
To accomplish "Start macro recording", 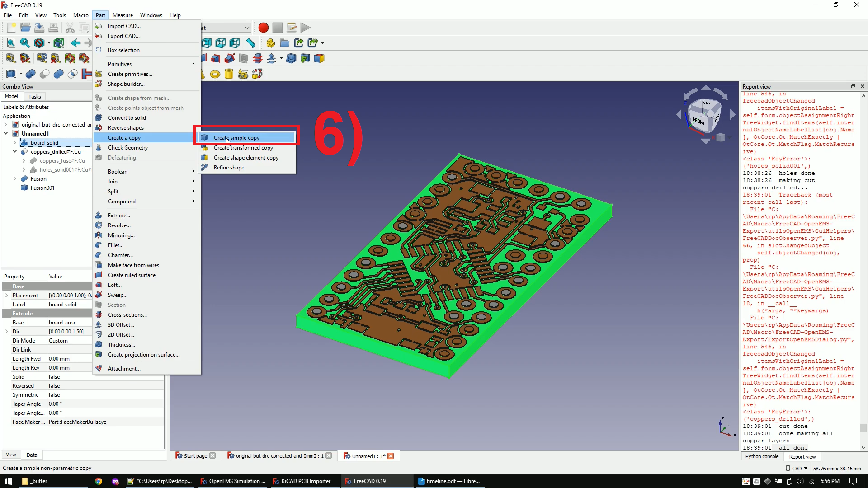I will (263, 28).
